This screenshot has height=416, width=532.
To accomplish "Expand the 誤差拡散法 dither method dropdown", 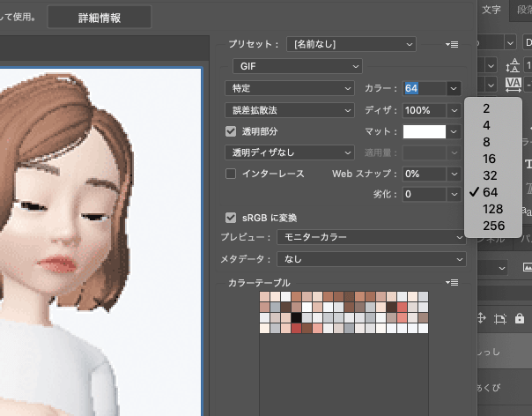I will (x=289, y=110).
